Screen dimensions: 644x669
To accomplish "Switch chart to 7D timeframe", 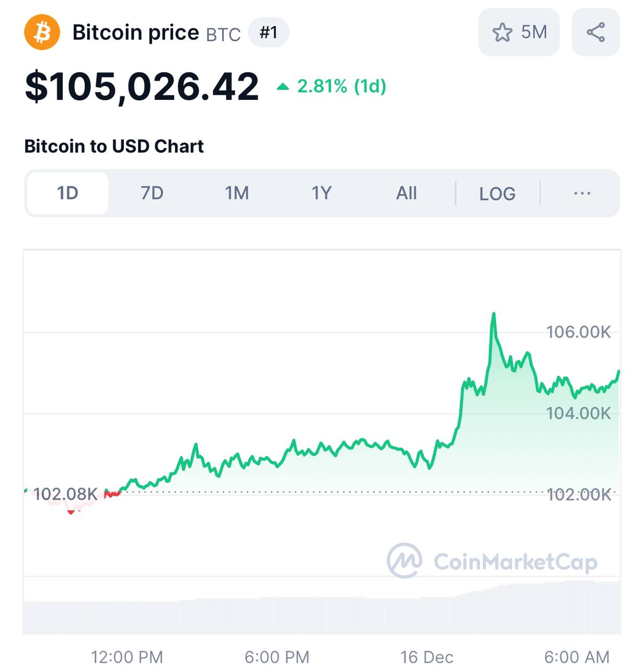I will pyautogui.click(x=152, y=193).
